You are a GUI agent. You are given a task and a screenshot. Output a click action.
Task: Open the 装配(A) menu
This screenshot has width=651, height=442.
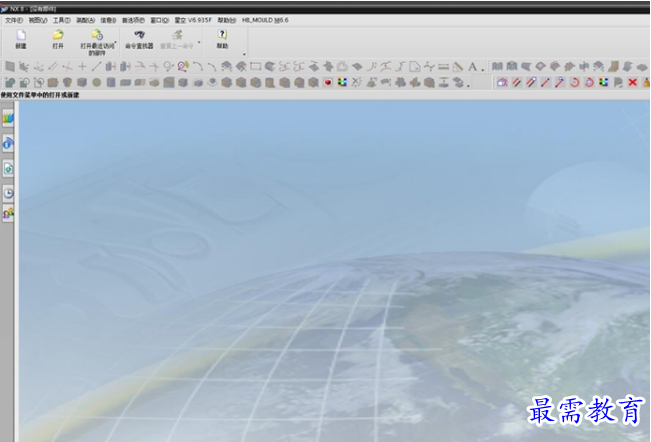coord(85,20)
